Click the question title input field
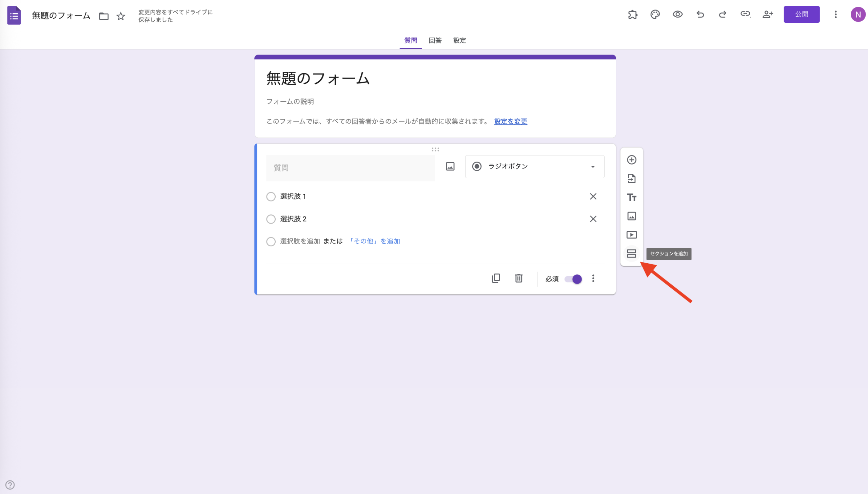 click(x=350, y=168)
